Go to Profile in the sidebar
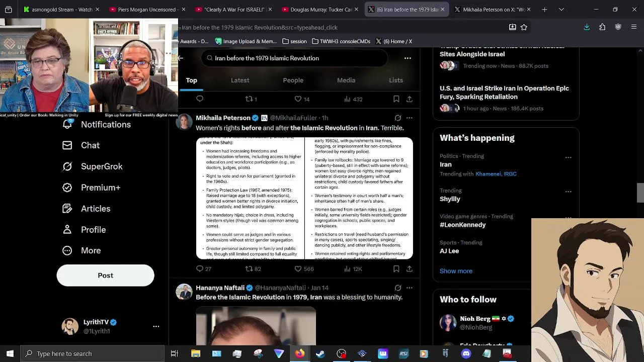This screenshot has width=644, height=362. click(84, 230)
